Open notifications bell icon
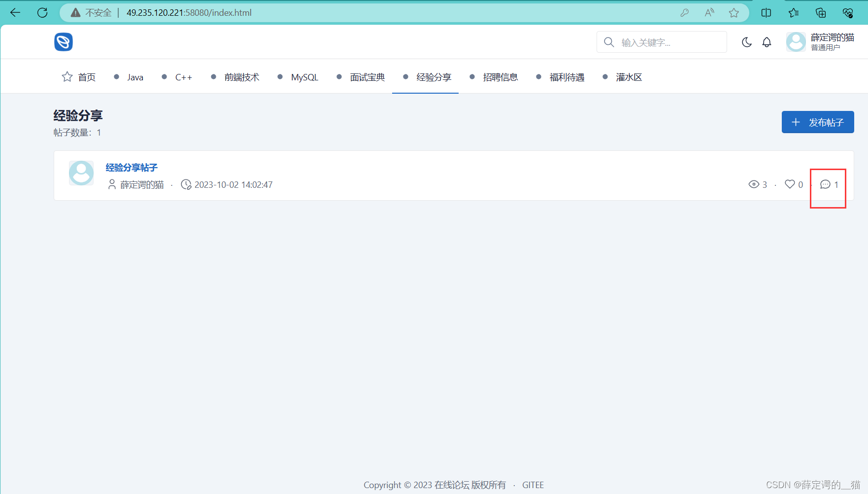This screenshot has width=868, height=494. (x=767, y=42)
